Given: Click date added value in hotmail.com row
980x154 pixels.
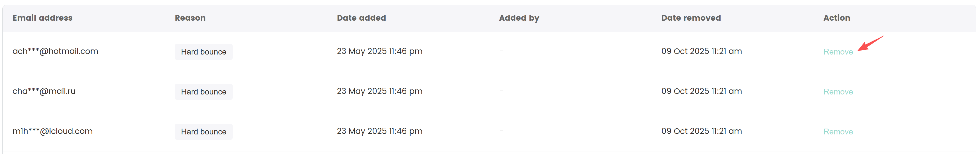Looking at the screenshot, I should pos(379,51).
